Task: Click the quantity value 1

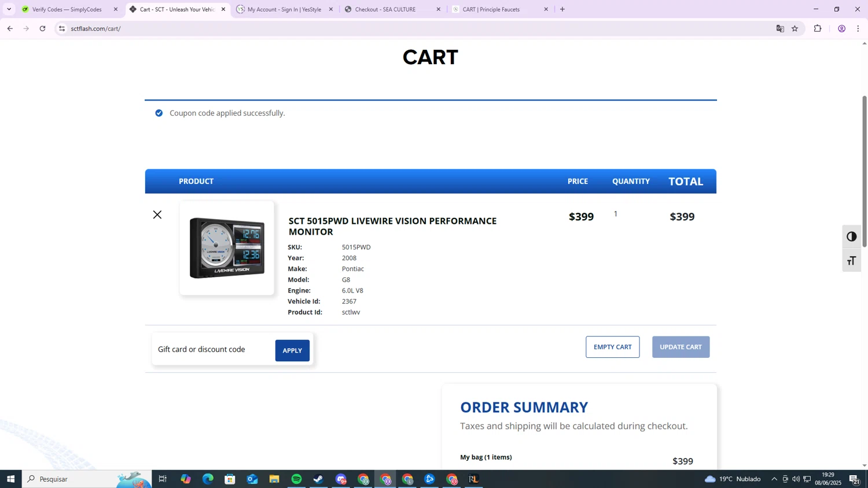Action: (616, 214)
